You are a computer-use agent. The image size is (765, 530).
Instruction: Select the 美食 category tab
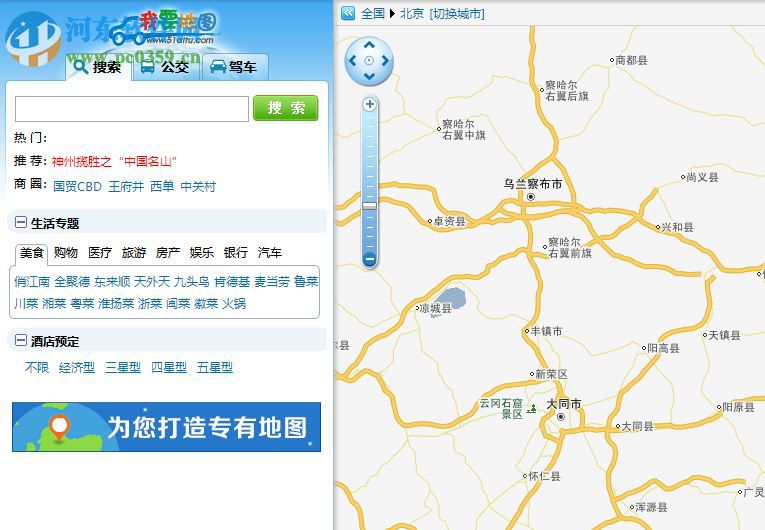coord(32,253)
